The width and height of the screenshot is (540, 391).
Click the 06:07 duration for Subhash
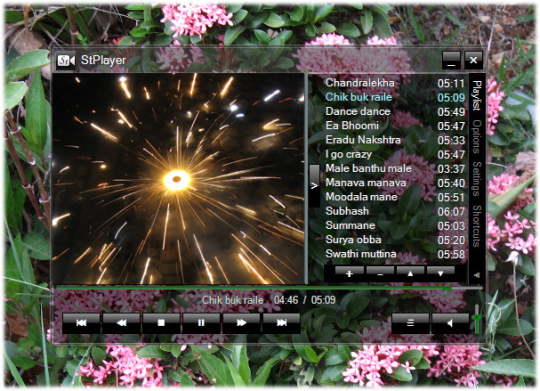(x=451, y=212)
